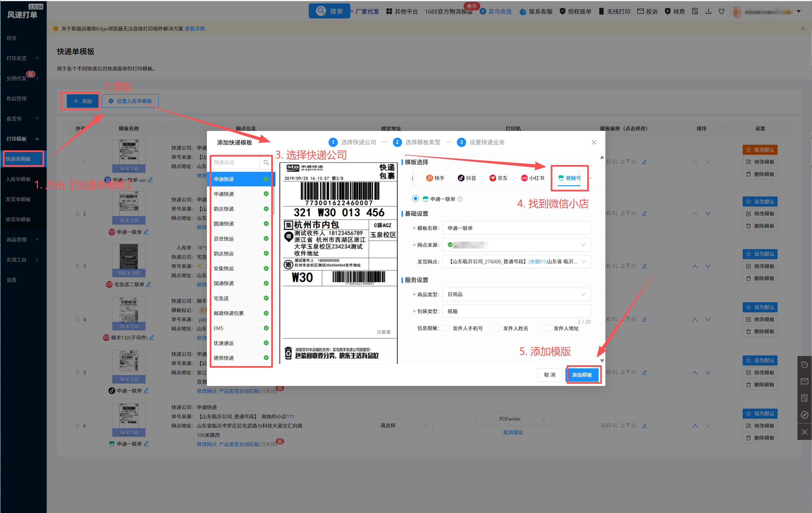812x513 pixels.
Task: Click the help icon beside 申通一联单 radio
Action: coord(460,199)
